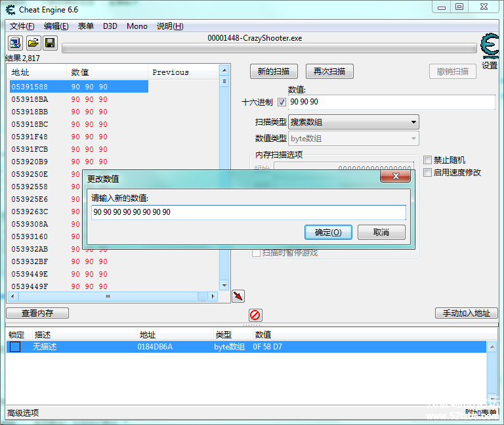Image resolution: width=504 pixels, height=425 pixels.
Task: Click the 再次扫描 button
Action: pyautogui.click(x=329, y=71)
